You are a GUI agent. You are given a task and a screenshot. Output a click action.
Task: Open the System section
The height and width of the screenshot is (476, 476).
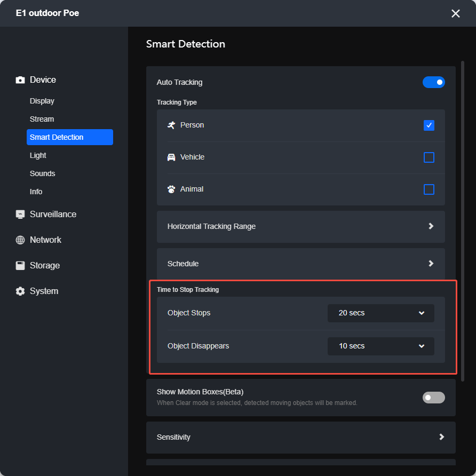(x=44, y=291)
